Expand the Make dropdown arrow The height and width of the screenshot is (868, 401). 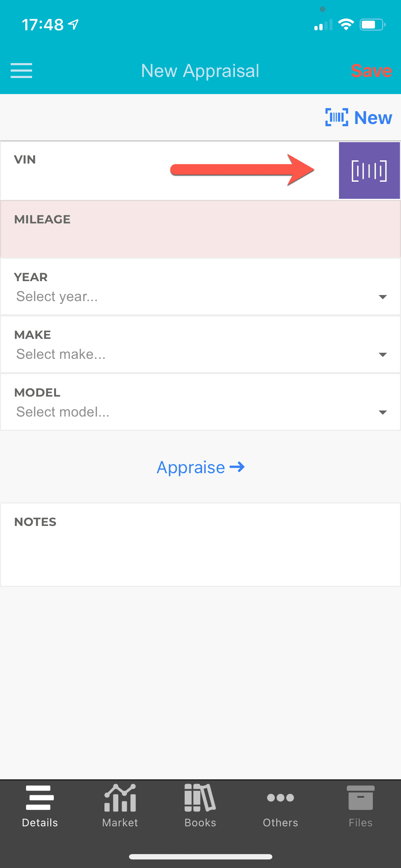click(382, 355)
